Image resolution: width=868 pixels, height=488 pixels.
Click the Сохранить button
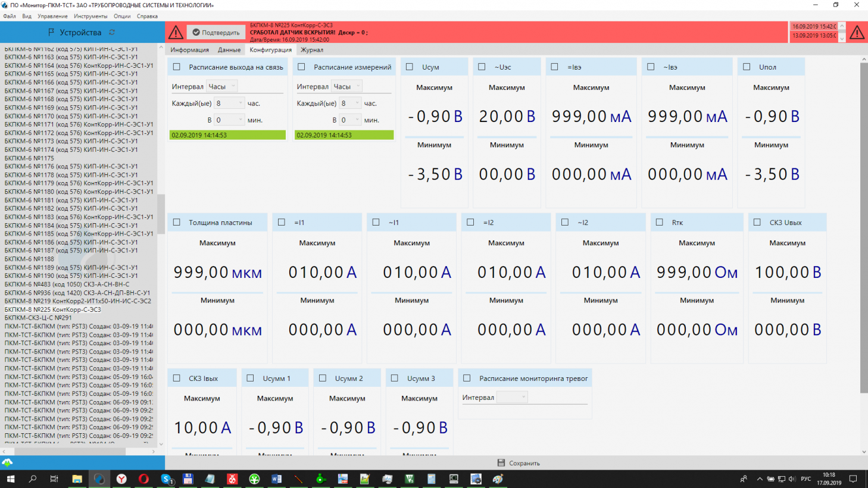[x=519, y=463]
